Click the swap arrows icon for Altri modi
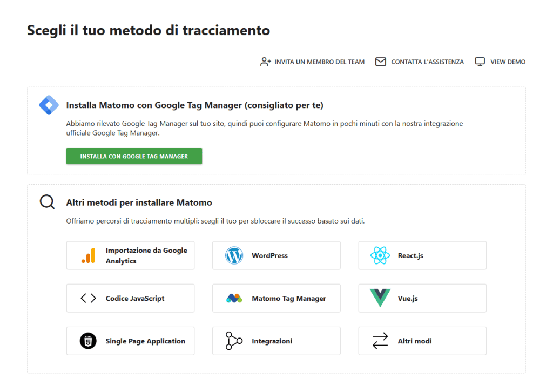Image resolution: width=553 pixels, height=392 pixels. tap(380, 341)
